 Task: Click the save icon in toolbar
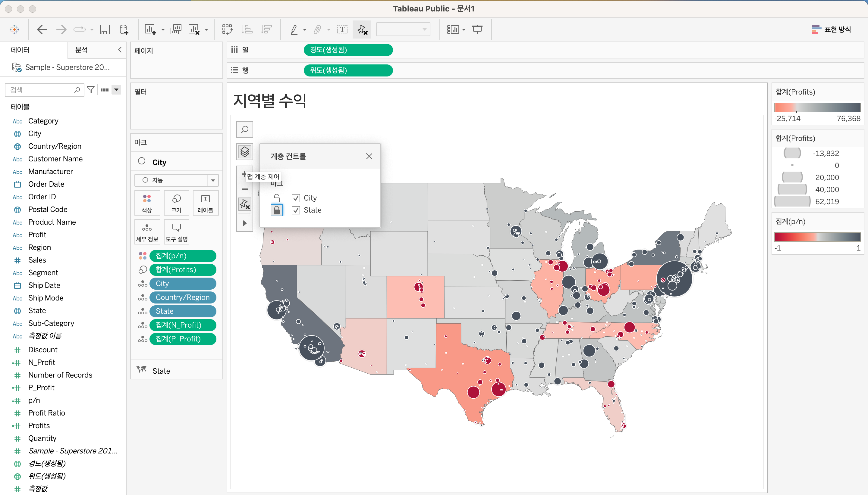point(105,30)
